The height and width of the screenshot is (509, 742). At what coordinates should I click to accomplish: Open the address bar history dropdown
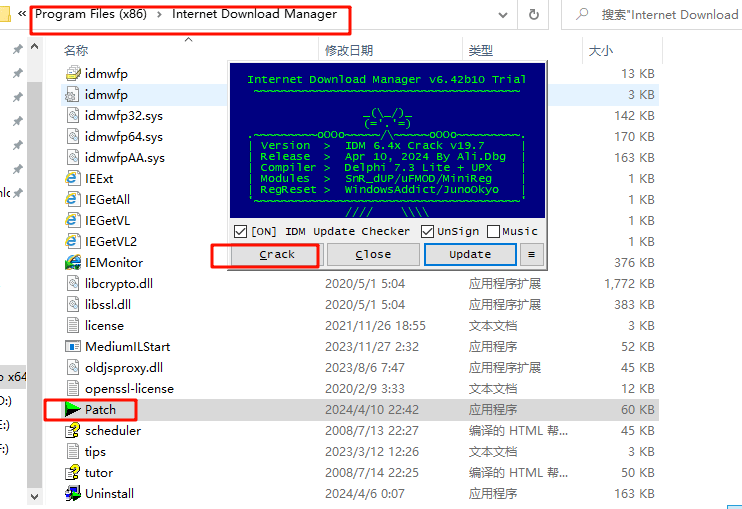click(x=503, y=15)
